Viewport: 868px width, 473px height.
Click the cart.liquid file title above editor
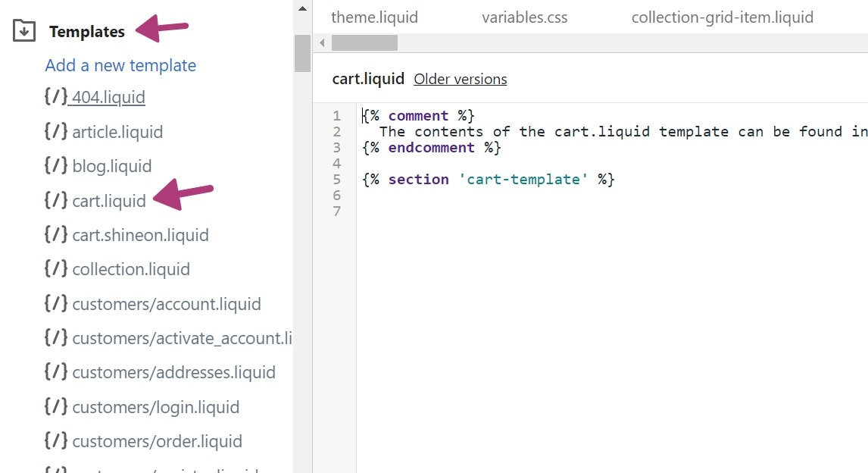pyautogui.click(x=368, y=79)
